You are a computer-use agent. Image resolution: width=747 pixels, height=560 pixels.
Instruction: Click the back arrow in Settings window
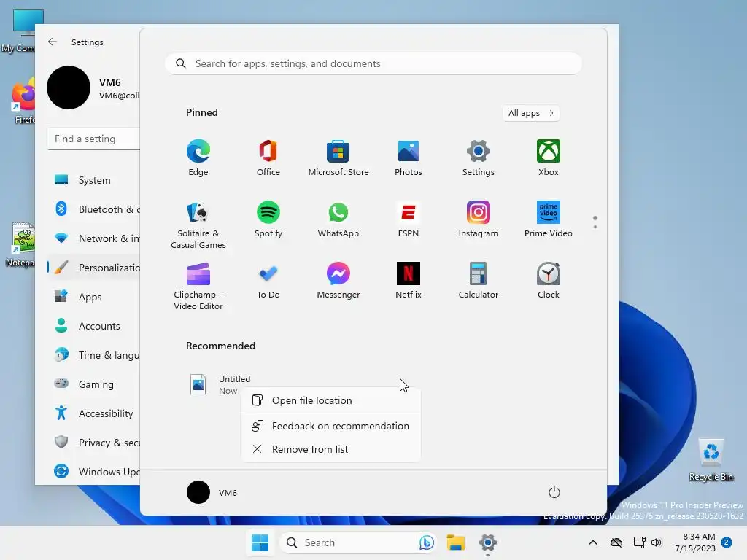coord(53,42)
